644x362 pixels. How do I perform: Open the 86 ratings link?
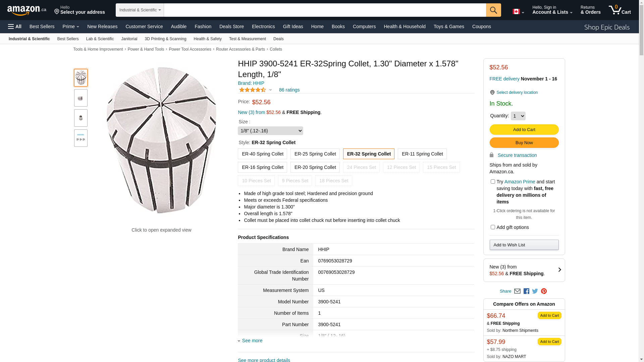pos(289,90)
